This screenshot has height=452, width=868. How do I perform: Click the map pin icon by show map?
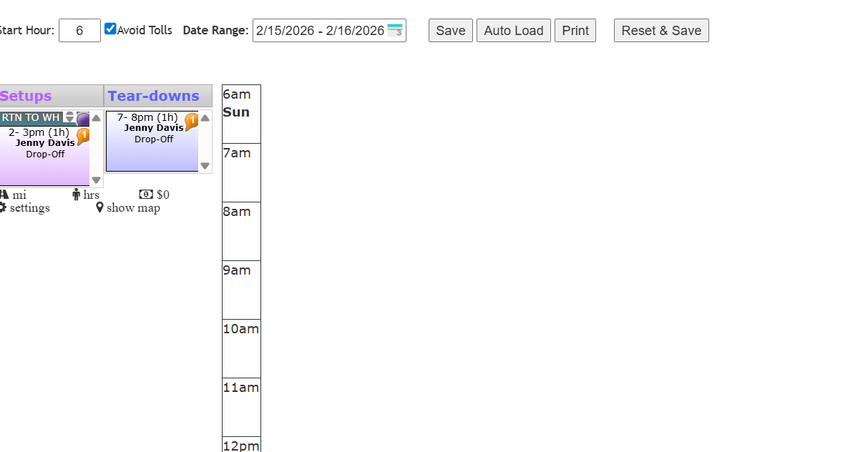[99, 208]
